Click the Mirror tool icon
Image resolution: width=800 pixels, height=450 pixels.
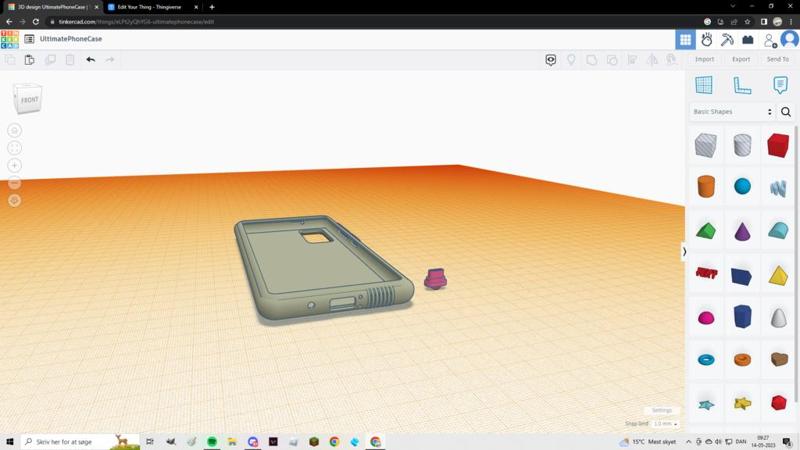click(652, 60)
